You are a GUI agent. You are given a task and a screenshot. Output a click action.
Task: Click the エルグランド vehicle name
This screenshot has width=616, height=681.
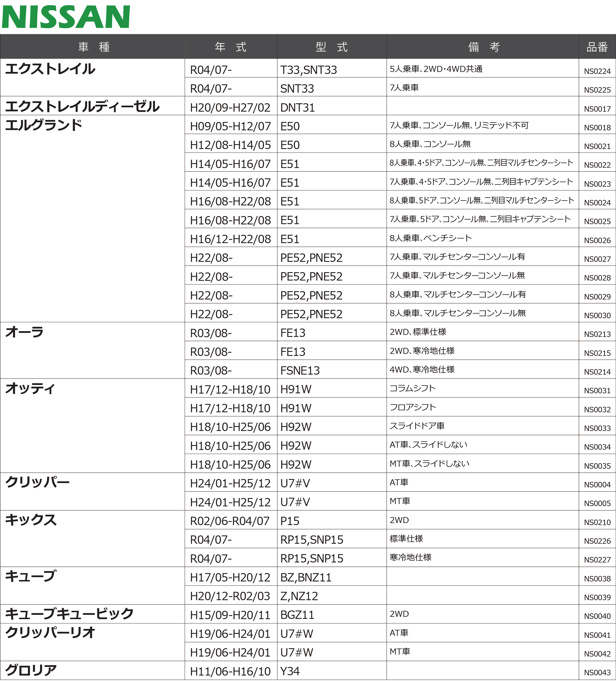tap(43, 125)
